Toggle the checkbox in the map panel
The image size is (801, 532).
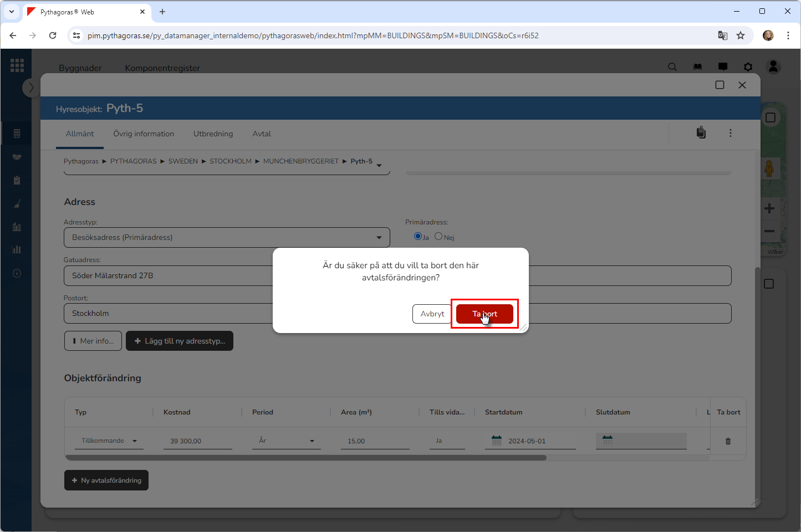point(771,117)
